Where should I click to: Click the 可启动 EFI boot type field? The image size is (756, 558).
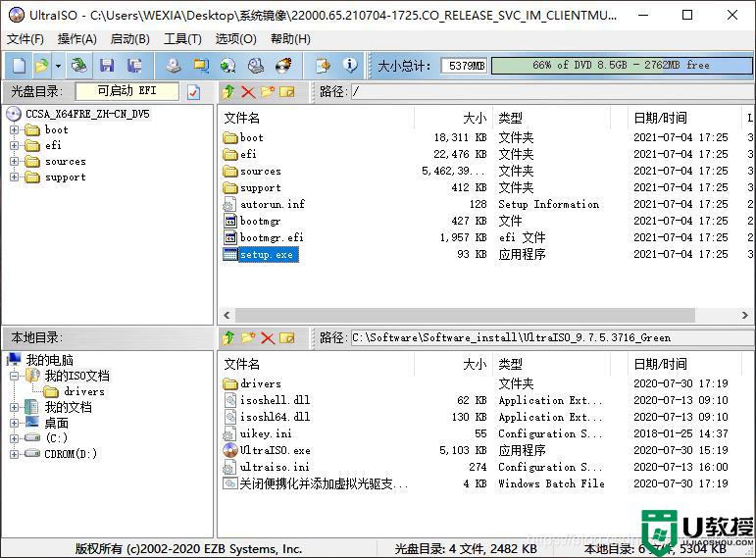pos(126,90)
